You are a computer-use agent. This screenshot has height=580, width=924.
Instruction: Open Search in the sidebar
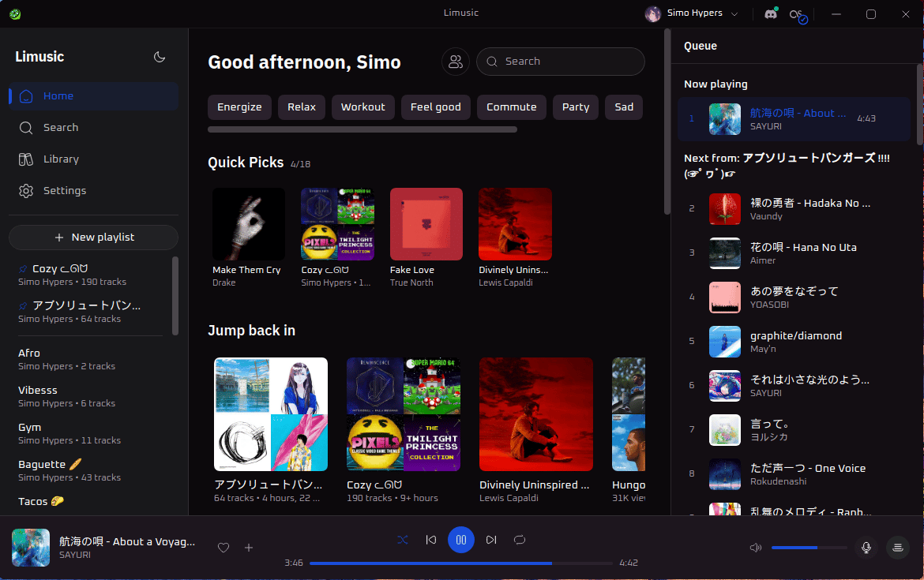pyautogui.click(x=94, y=128)
